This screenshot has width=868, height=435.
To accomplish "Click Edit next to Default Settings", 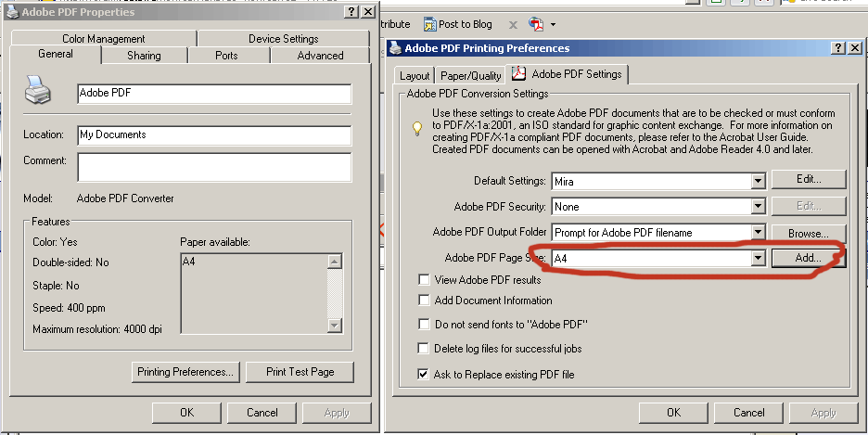I will coord(809,179).
